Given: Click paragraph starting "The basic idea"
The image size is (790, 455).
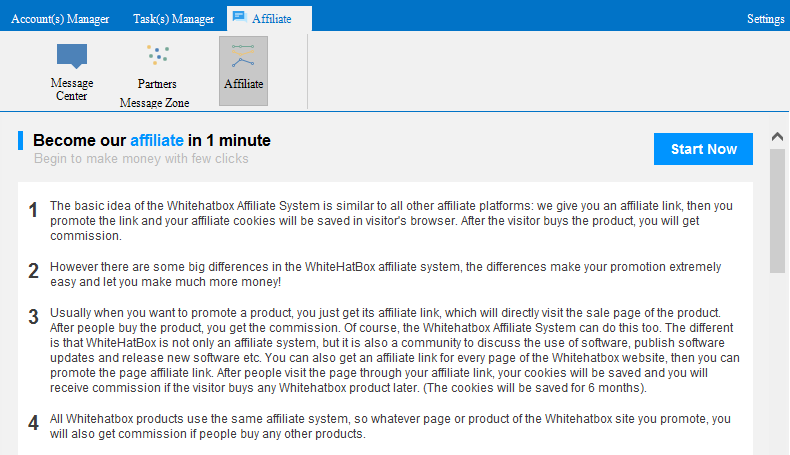Looking at the screenshot, I should pyautogui.click(x=390, y=221).
